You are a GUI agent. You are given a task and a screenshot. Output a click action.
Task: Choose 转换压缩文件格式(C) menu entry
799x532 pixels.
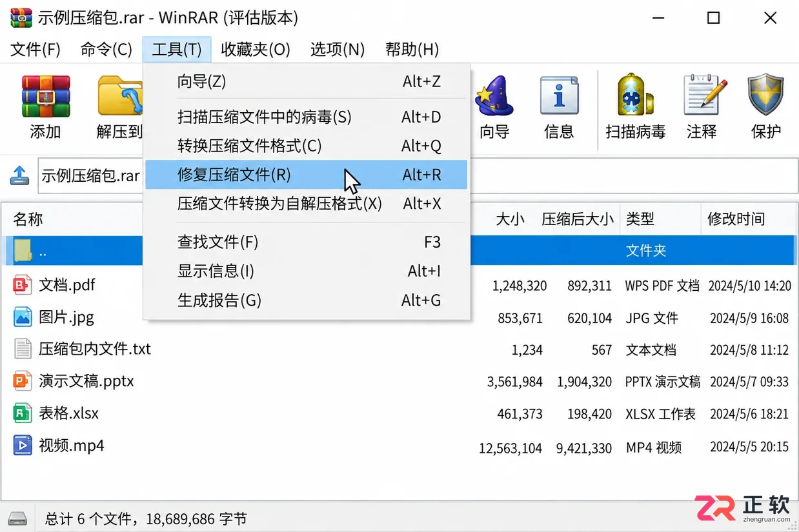(306, 146)
